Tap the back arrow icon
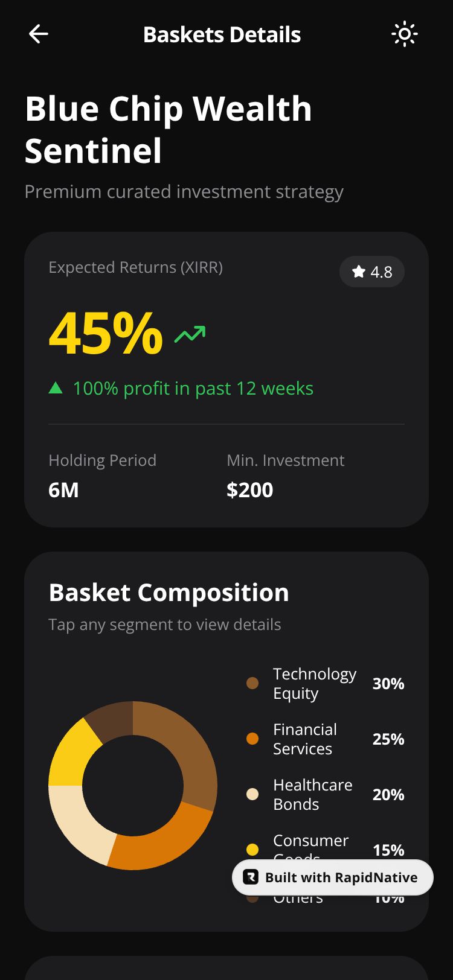 tap(39, 34)
